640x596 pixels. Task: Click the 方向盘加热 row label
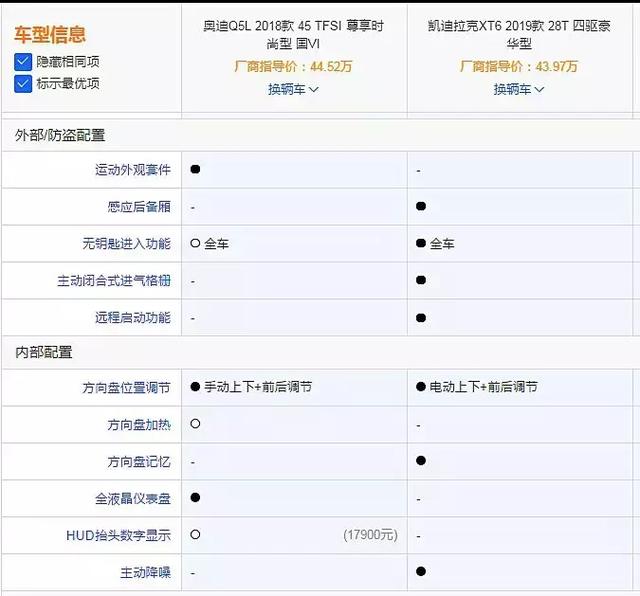139,425
